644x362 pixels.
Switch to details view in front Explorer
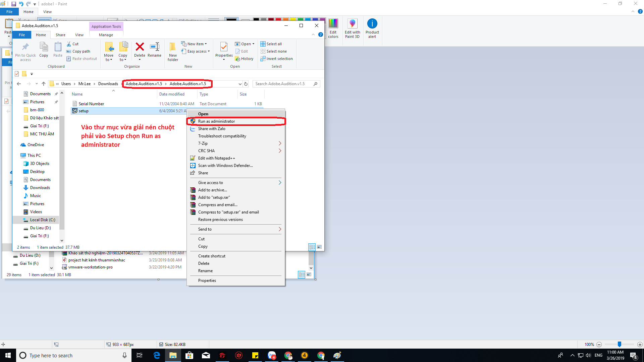312,247
